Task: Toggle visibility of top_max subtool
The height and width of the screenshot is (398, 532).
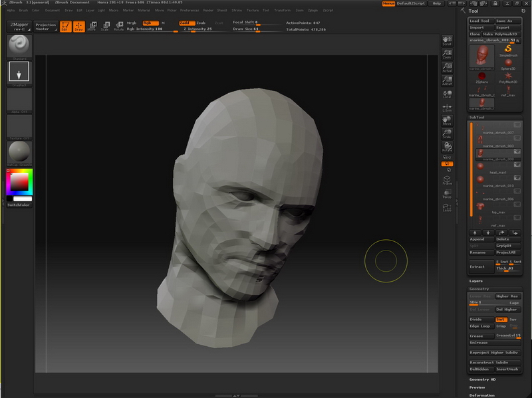Action: point(517,205)
